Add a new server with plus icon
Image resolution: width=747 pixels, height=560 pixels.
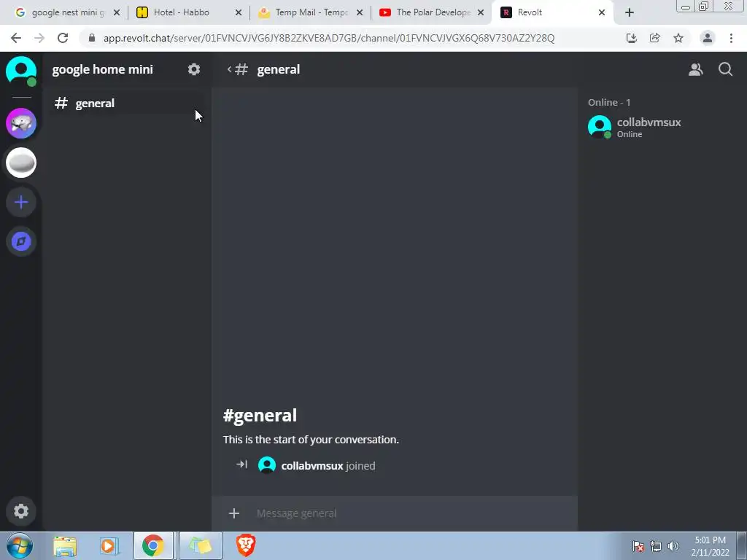(x=21, y=203)
